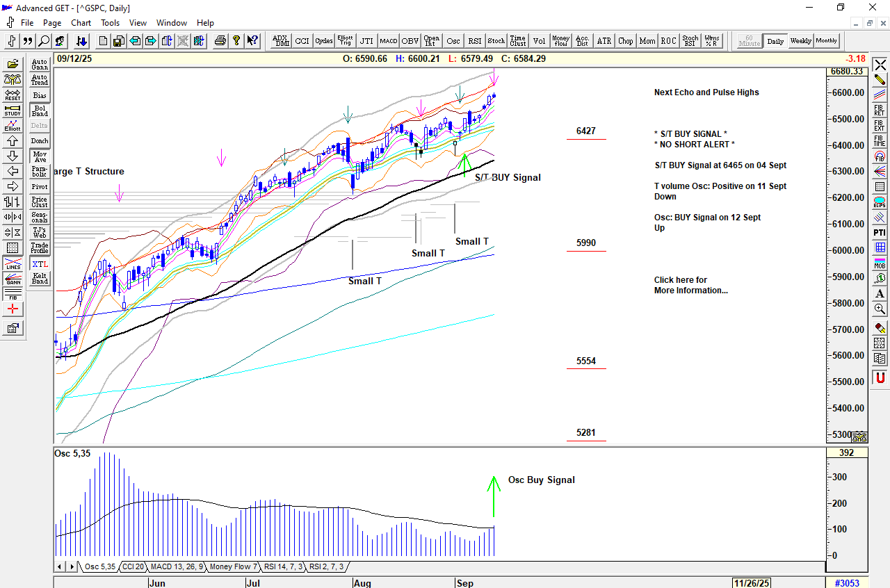Select the Elliott wave tool icon
The height and width of the screenshot is (588, 890).
(x=13, y=126)
